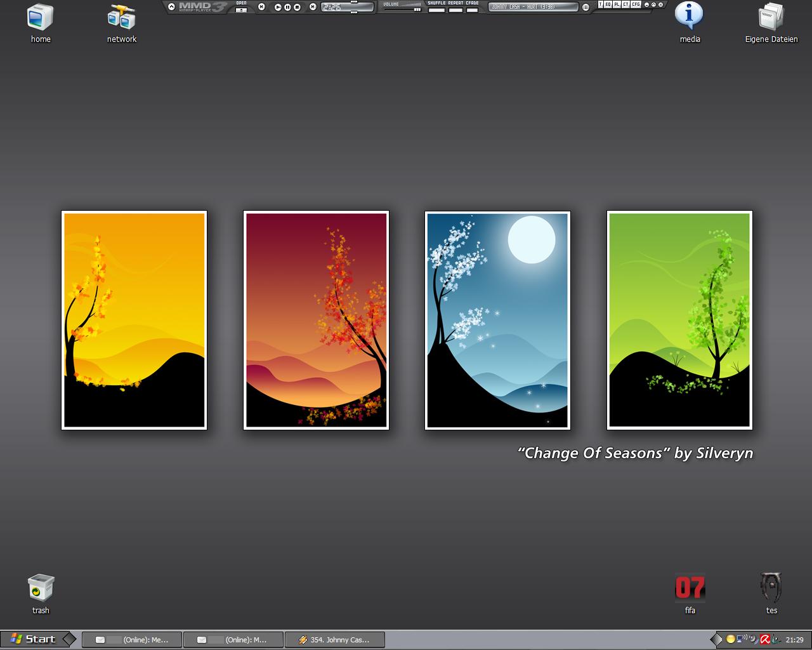Switch to '354. Johnny Cas...' Winamp taskbar button

[x=334, y=640]
